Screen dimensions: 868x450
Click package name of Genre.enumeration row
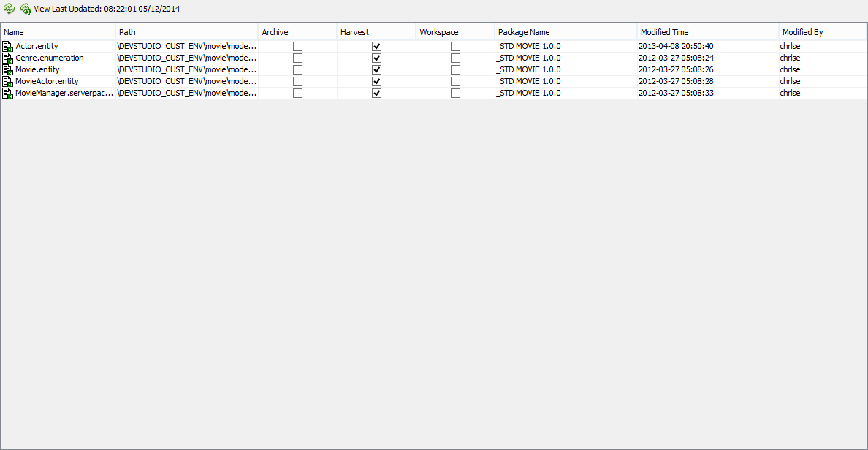click(529, 58)
